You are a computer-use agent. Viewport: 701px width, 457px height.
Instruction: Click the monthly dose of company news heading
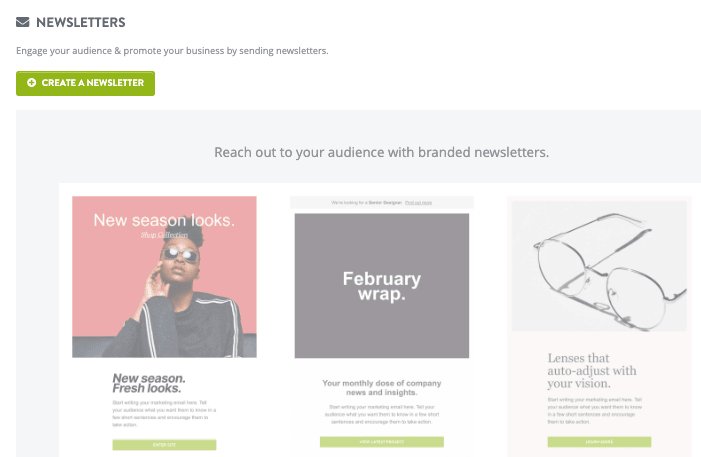pos(382,388)
